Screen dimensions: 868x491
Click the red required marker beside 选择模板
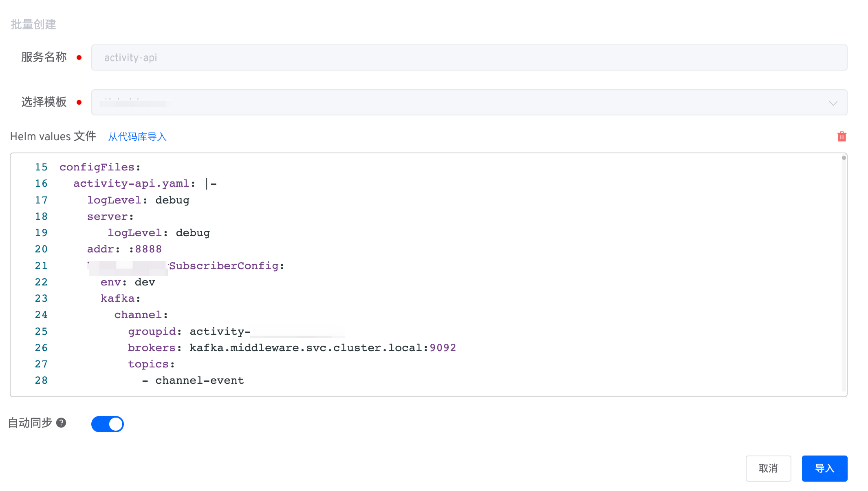tap(80, 102)
